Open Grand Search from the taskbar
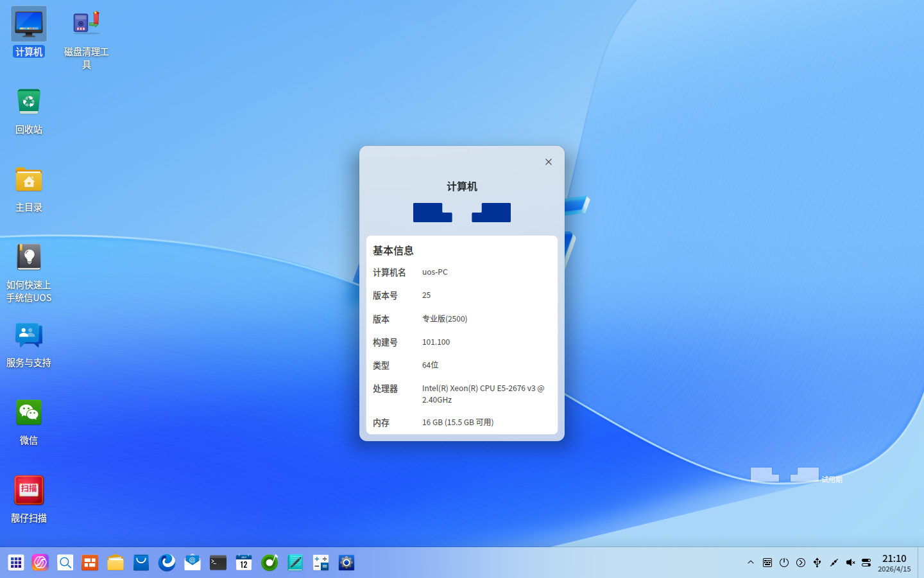Image resolution: width=924 pixels, height=578 pixels. tap(65, 563)
